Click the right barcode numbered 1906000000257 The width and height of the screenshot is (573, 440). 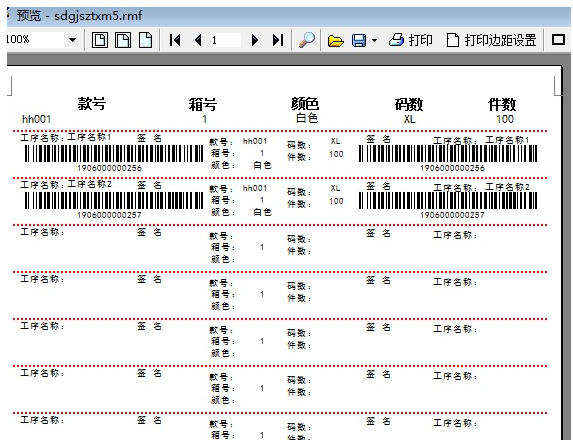point(448,201)
